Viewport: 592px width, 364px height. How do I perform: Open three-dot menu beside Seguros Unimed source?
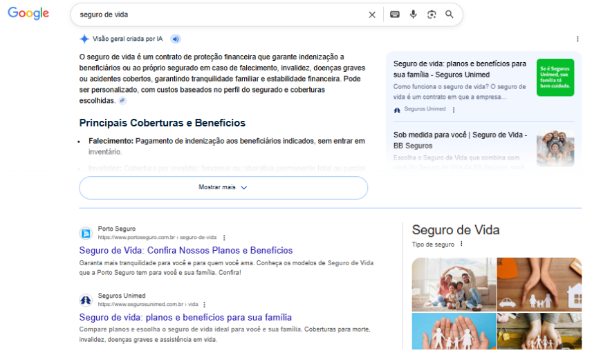click(454, 110)
